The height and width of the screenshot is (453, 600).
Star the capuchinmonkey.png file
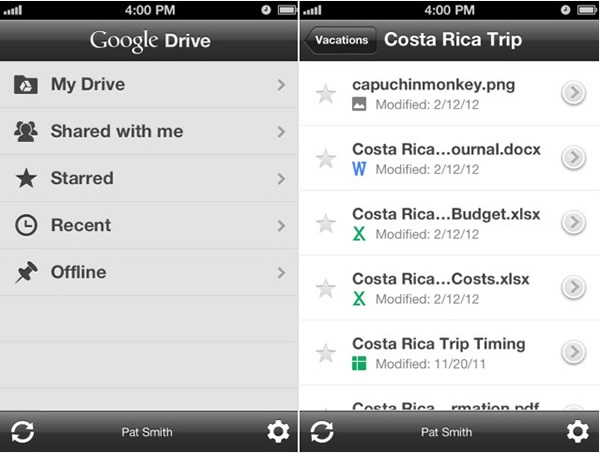pyautogui.click(x=325, y=94)
